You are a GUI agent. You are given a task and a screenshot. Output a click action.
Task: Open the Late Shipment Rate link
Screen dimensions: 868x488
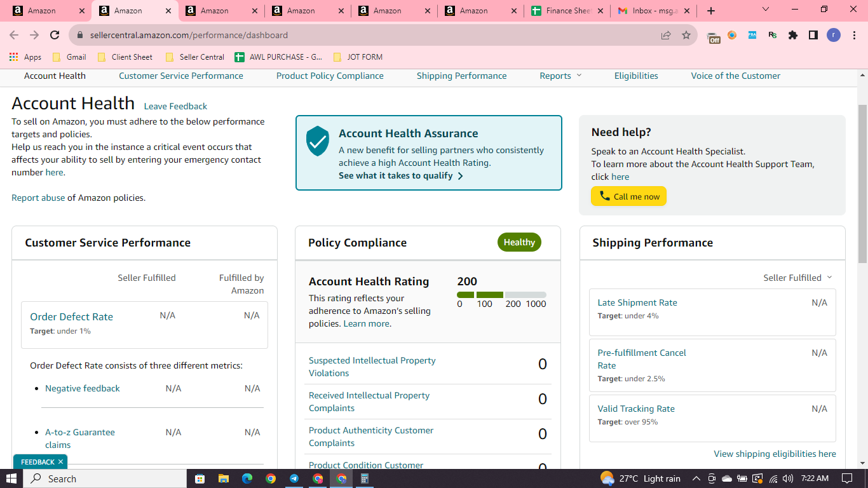click(637, 302)
